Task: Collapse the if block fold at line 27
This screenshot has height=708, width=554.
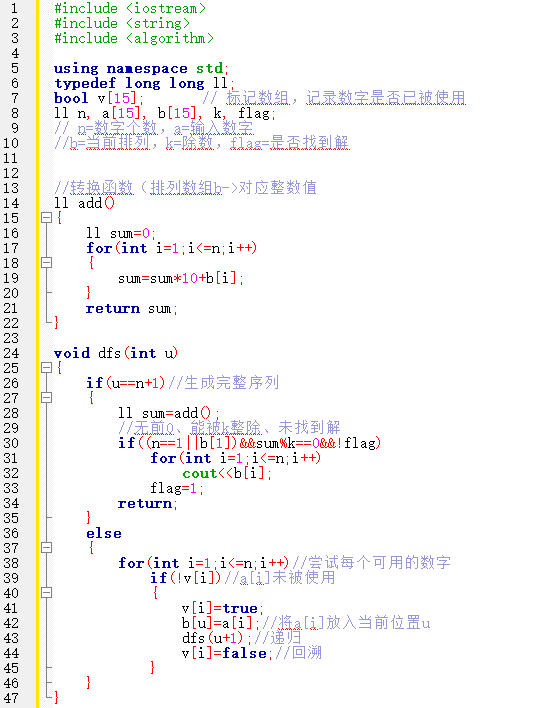Action: click(47, 397)
